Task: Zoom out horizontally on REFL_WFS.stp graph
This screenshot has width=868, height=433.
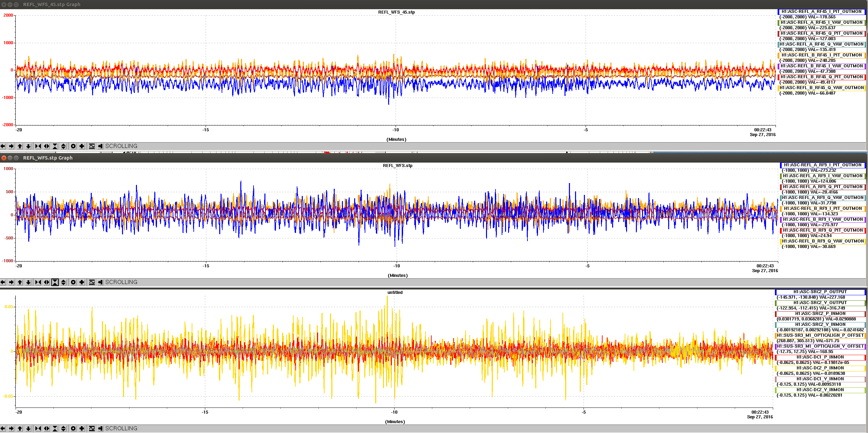Action: coord(47,282)
